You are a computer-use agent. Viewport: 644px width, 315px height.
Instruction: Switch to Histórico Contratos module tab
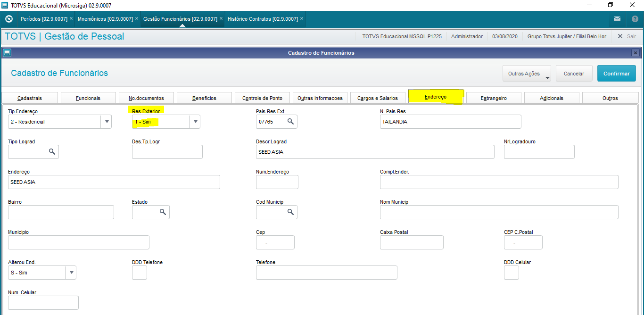[x=263, y=19]
